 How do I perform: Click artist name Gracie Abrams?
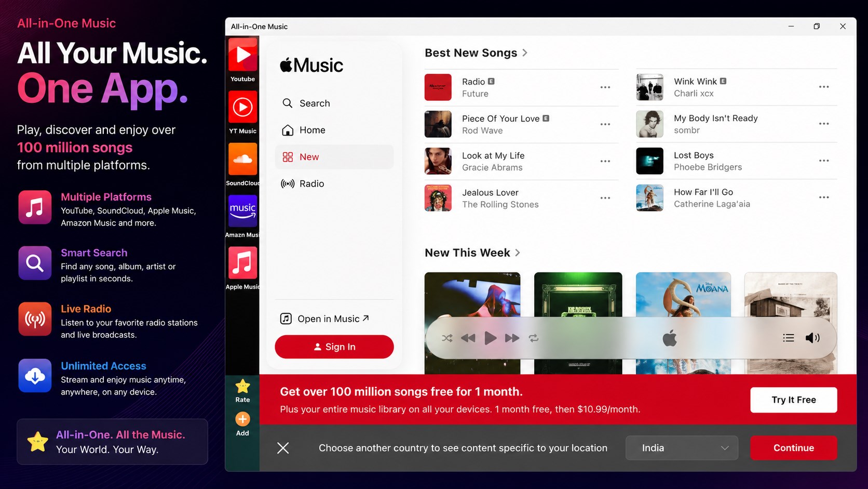[x=492, y=168]
